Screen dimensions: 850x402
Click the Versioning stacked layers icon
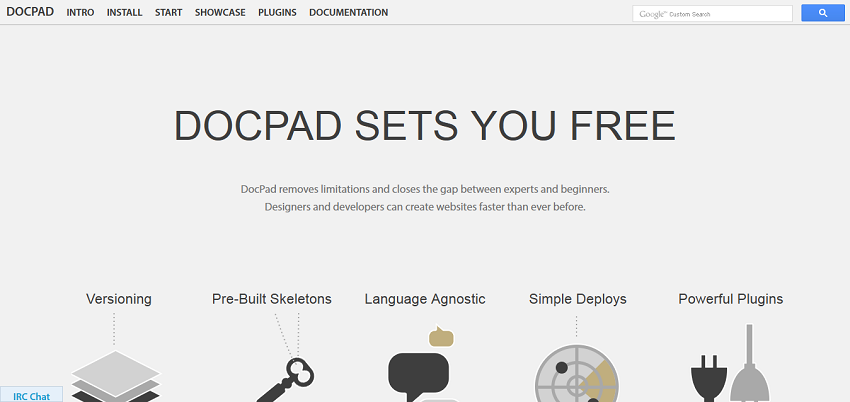coord(116,376)
